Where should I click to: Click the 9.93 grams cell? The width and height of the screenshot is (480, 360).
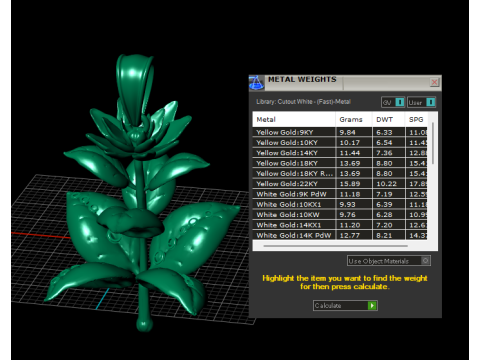point(354,204)
